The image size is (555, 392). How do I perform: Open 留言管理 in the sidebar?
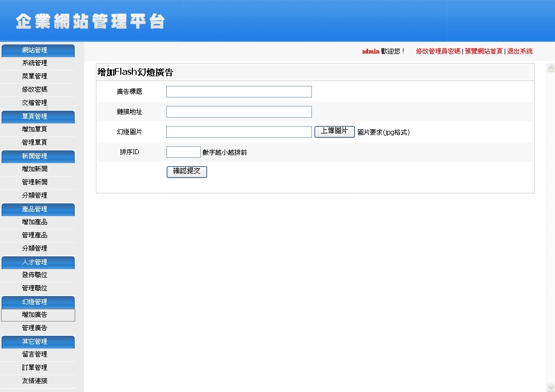34,354
